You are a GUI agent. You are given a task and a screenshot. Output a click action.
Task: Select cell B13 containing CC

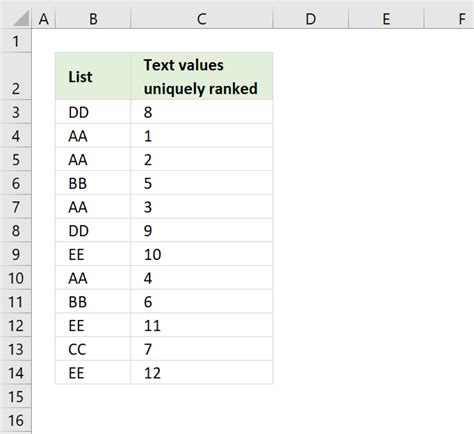click(x=93, y=349)
